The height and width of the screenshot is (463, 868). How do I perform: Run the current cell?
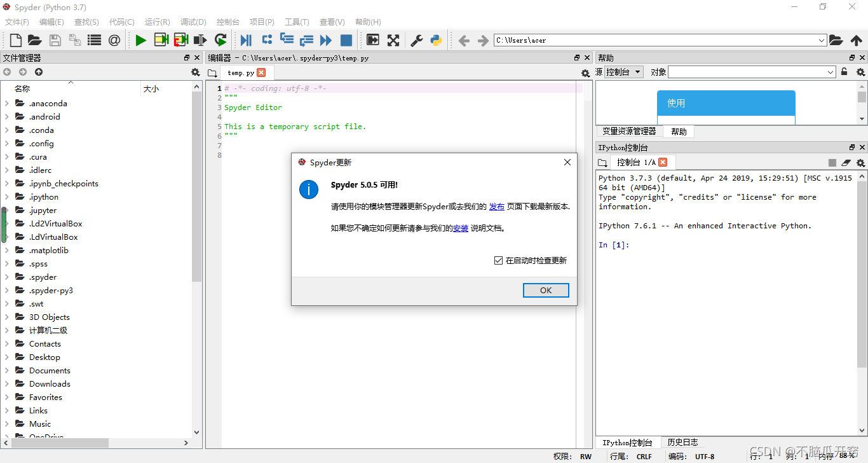pyautogui.click(x=161, y=40)
